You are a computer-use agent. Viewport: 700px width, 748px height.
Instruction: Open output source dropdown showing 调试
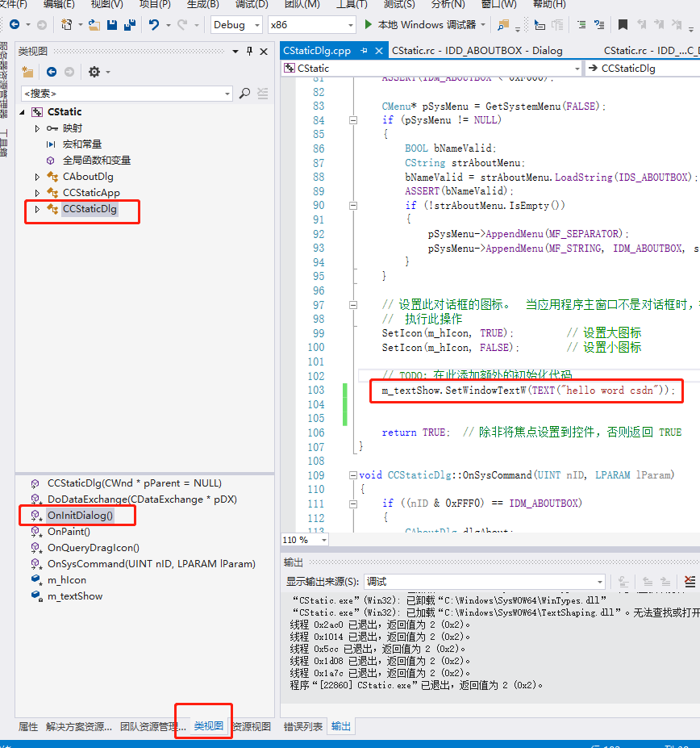coord(484,581)
